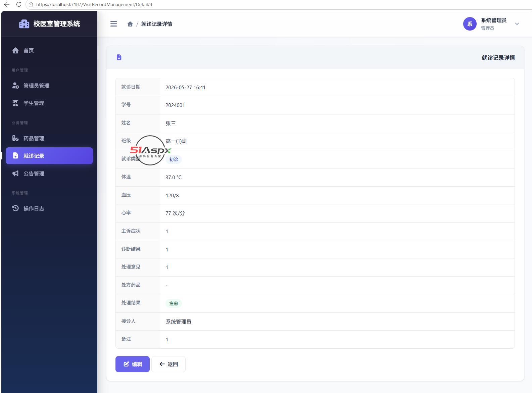532x393 pixels.
Task: Click the history clock icon beside 操作日志
Action: pyautogui.click(x=15, y=208)
